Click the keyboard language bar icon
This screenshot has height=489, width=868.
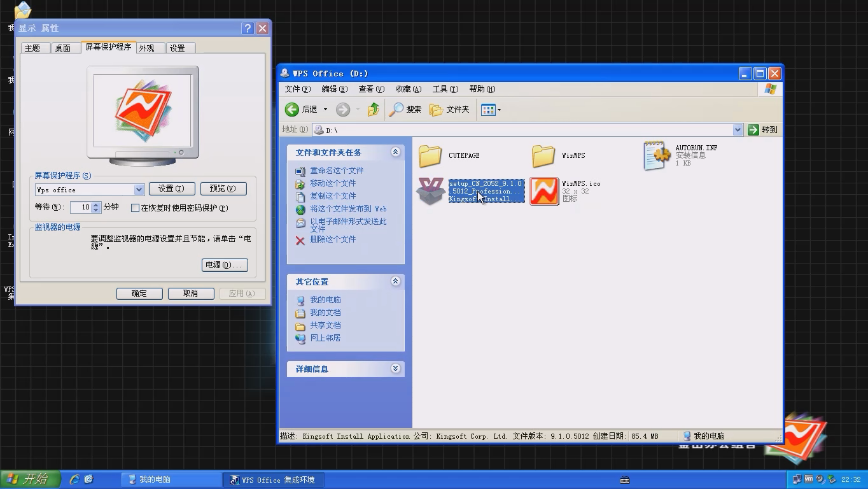tap(625, 480)
